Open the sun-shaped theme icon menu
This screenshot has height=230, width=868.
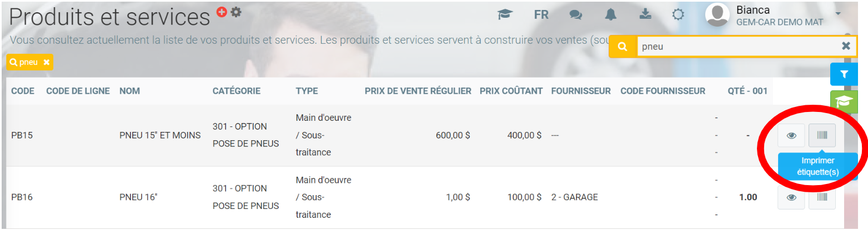678,15
